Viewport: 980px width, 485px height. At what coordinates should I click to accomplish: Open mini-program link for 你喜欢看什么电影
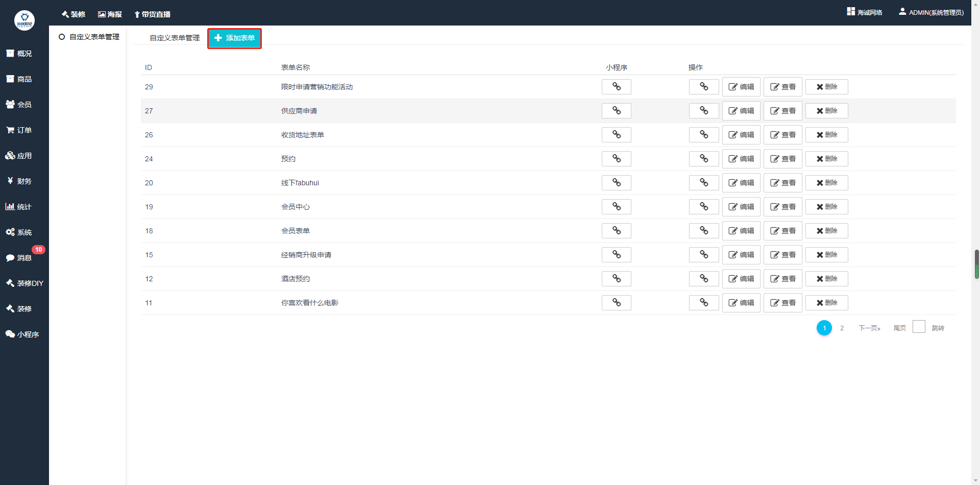(617, 303)
